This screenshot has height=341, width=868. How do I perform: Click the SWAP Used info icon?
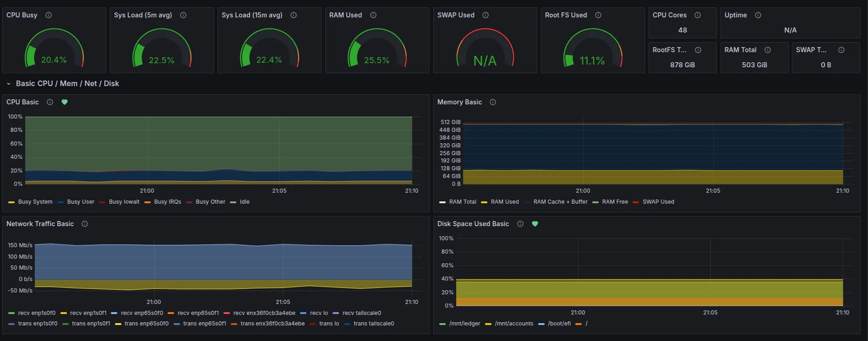coord(486,15)
